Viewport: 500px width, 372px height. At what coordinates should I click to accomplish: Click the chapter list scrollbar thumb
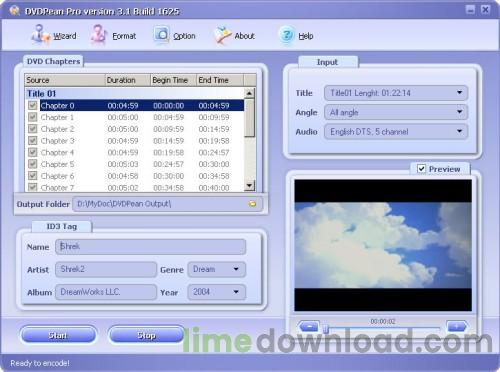click(249, 118)
